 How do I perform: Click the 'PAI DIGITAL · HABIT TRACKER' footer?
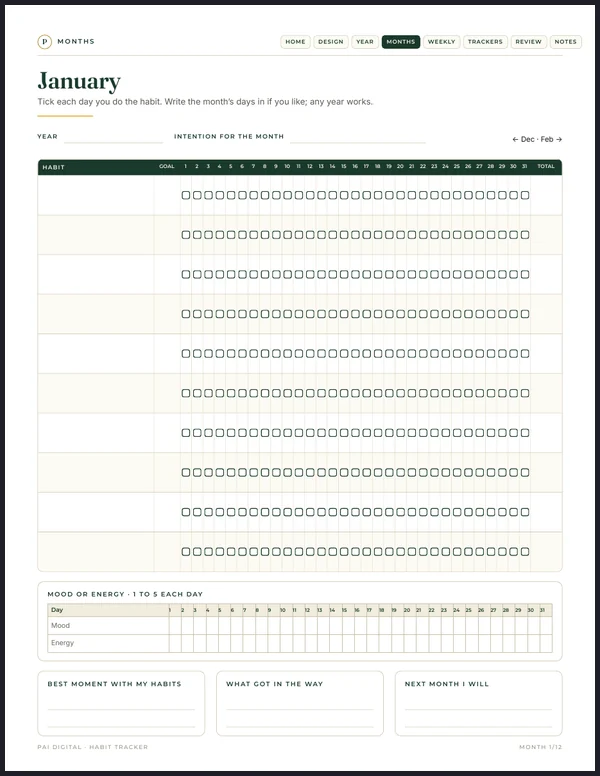[93, 747]
